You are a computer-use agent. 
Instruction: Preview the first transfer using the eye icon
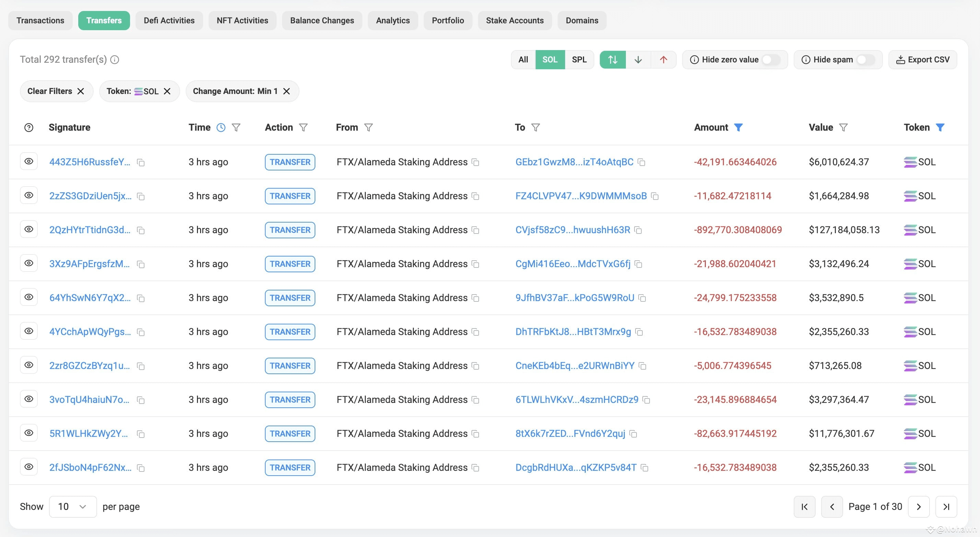point(29,161)
